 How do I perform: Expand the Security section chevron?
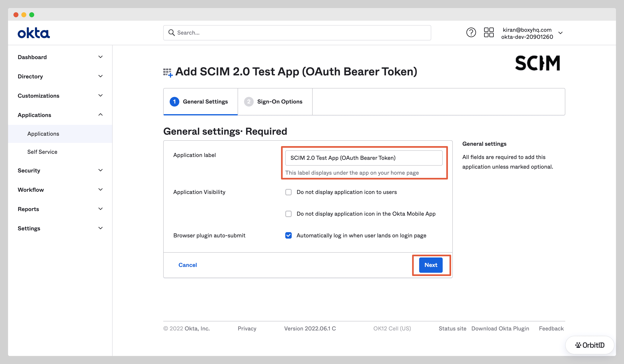[101, 170]
